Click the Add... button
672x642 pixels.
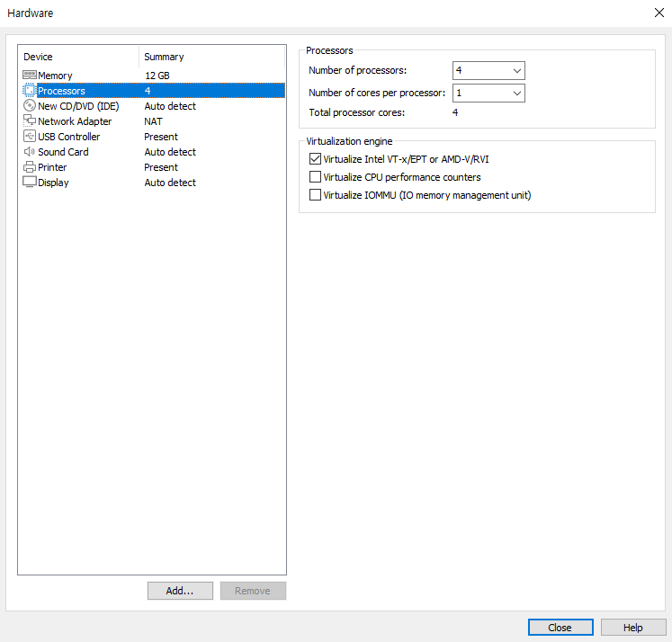coord(180,591)
